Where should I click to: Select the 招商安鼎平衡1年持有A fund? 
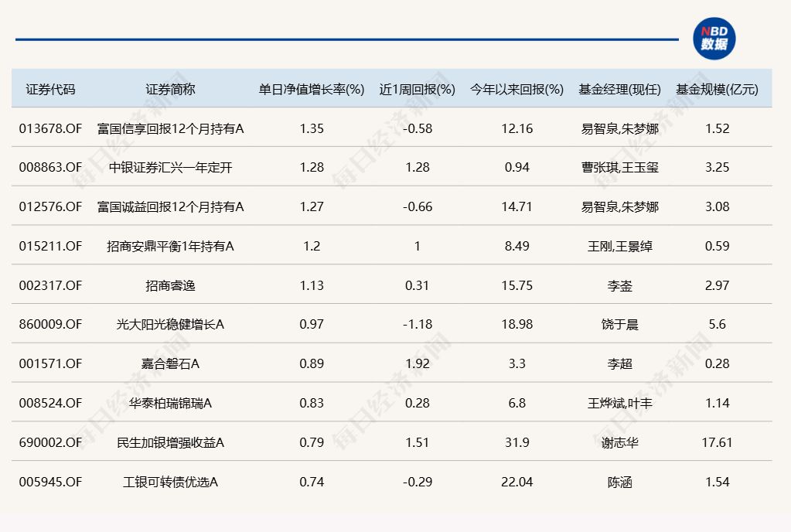pos(170,246)
